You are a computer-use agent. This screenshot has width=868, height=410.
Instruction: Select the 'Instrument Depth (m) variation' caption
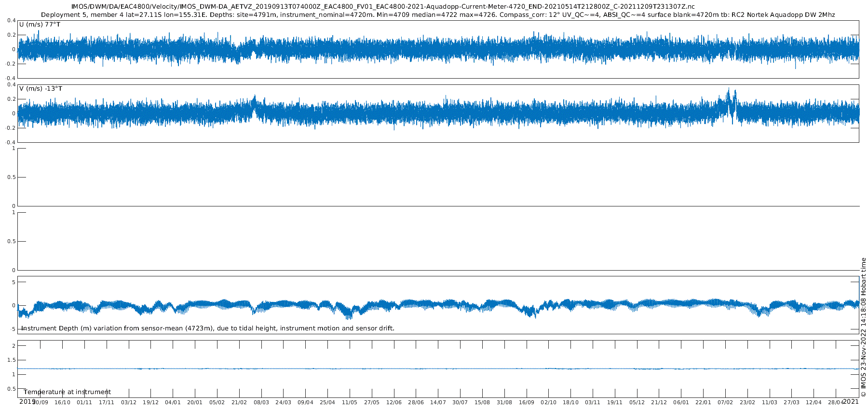click(x=208, y=328)
